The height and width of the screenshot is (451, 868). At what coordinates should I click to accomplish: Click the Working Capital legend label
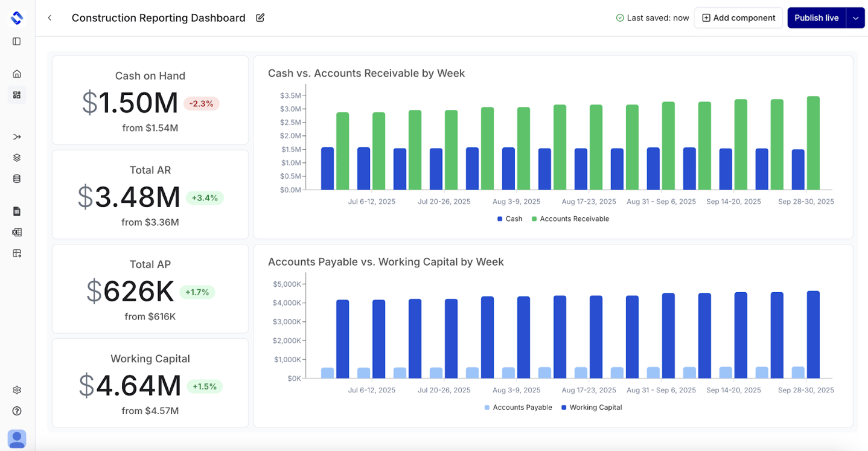[596, 408]
